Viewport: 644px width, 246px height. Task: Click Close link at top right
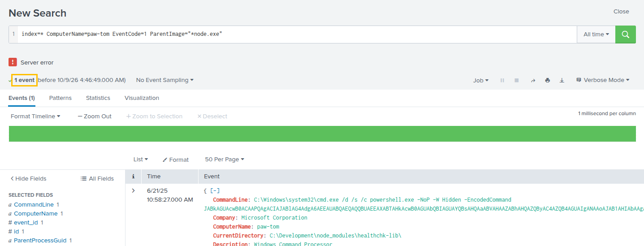[x=621, y=11]
